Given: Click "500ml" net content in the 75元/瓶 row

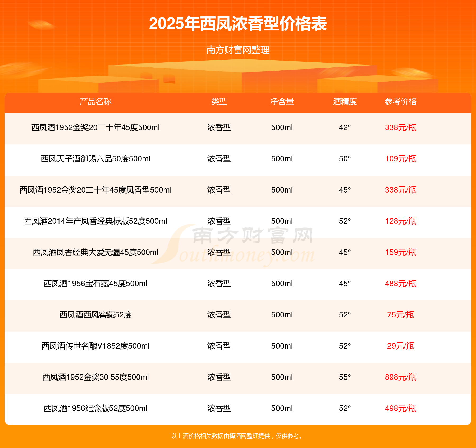Looking at the screenshot, I should [282, 315].
